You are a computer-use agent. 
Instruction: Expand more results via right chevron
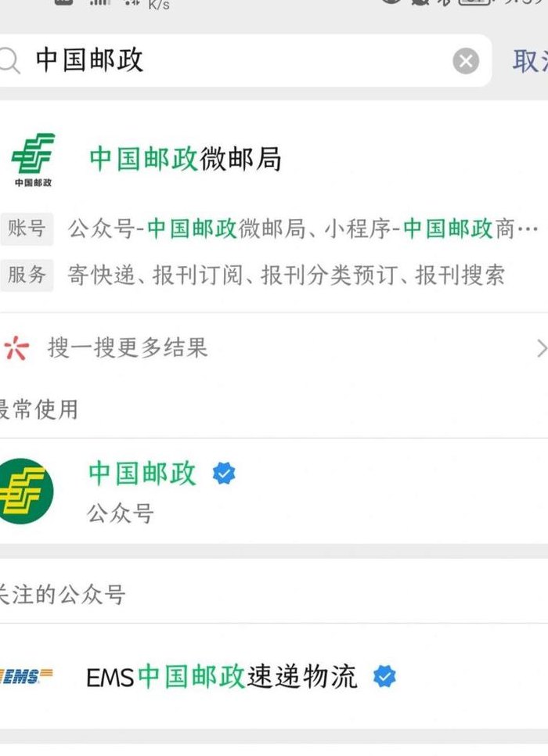543,348
